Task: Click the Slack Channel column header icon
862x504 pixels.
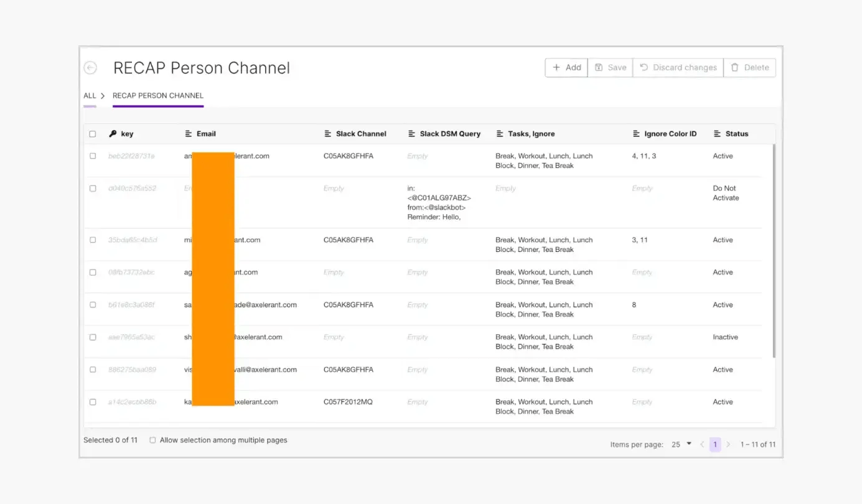Action: pos(328,134)
